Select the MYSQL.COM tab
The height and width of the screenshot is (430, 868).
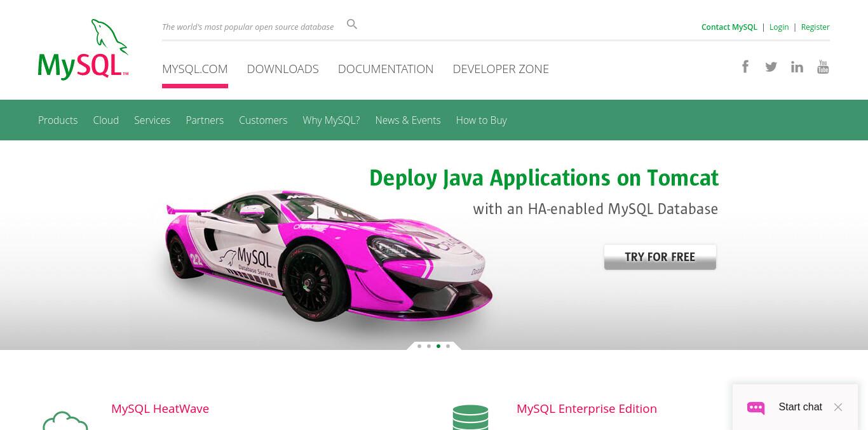point(195,69)
